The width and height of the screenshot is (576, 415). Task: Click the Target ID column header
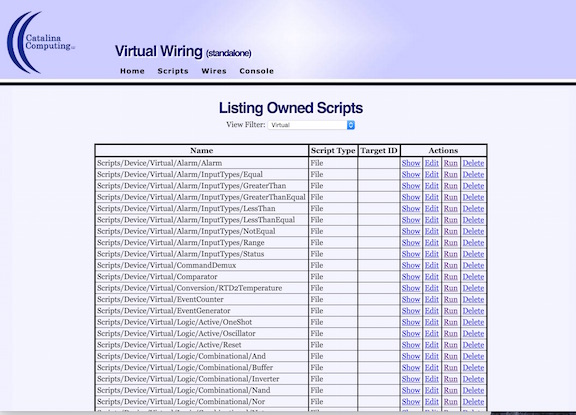pyautogui.click(x=379, y=151)
